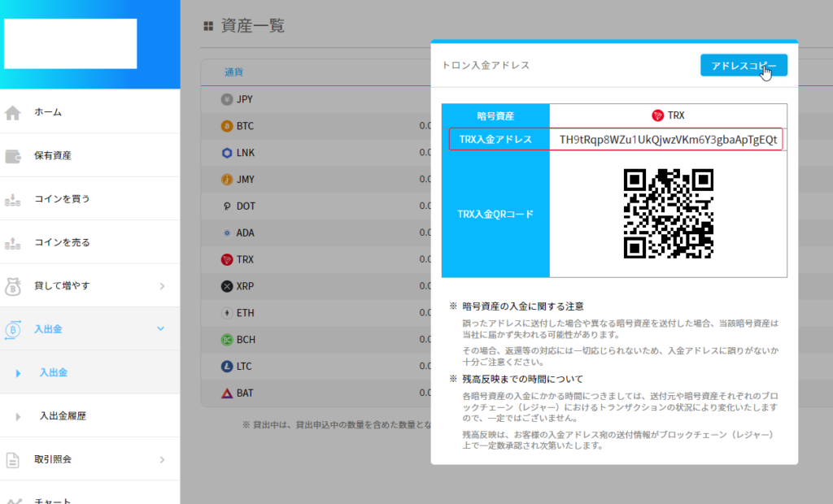
Task: Open the コインを売る menu item
Action: [x=62, y=242]
